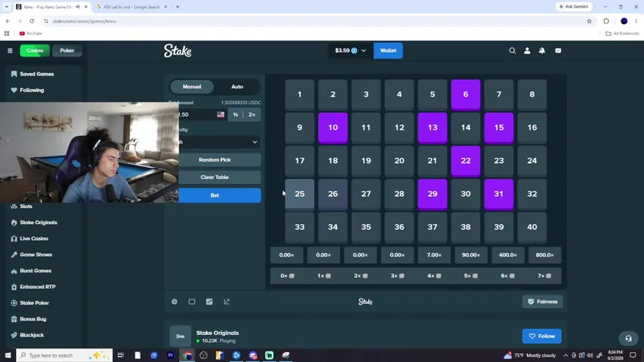
Task: Click Stake Originals thumbnail logo
Action: point(180,336)
